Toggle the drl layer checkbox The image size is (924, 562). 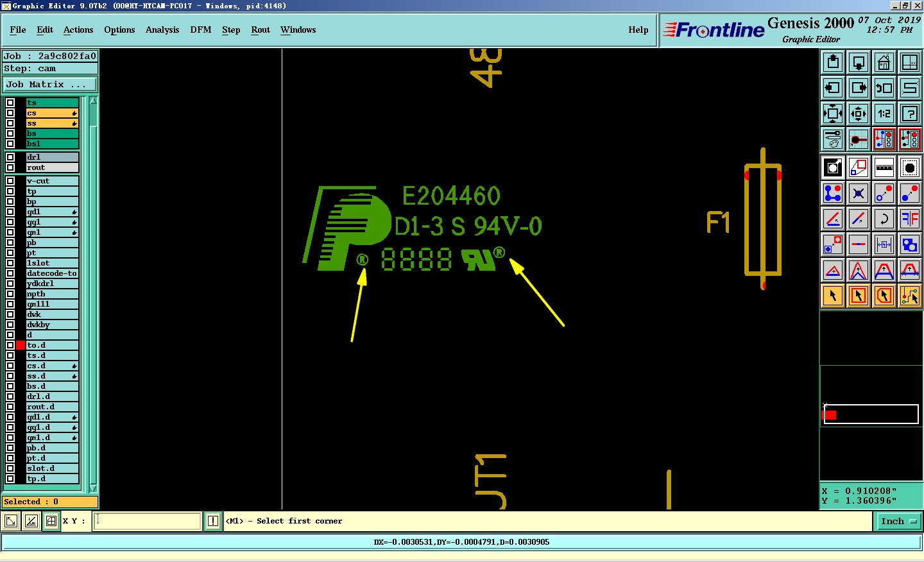[x=10, y=157]
